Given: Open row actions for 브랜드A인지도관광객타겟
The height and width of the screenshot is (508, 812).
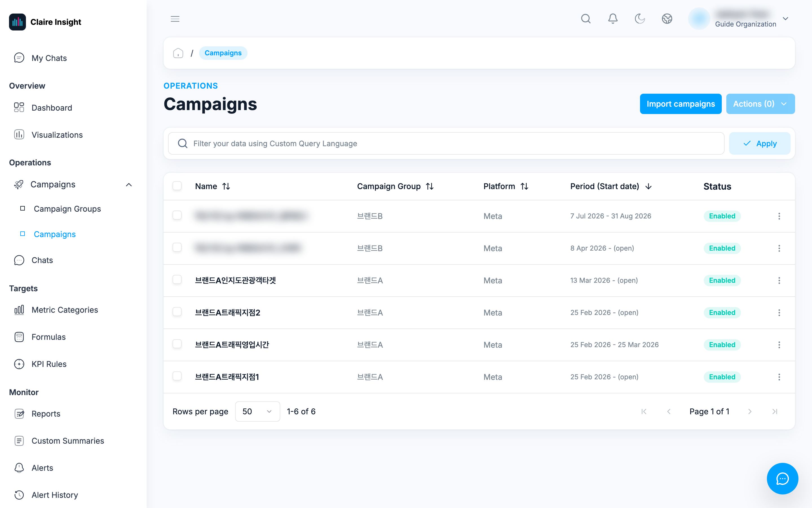Looking at the screenshot, I should [779, 281].
